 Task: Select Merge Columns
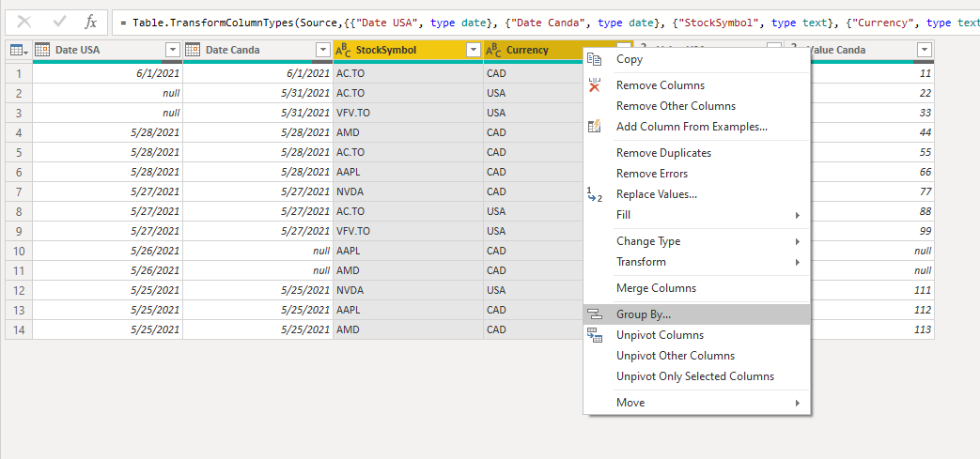pos(696,288)
